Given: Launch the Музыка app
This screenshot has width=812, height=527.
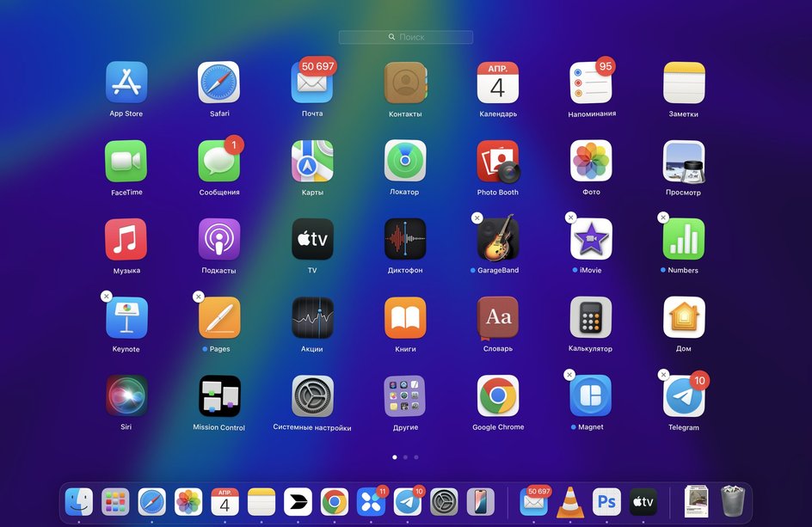Looking at the screenshot, I should pyautogui.click(x=126, y=239).
